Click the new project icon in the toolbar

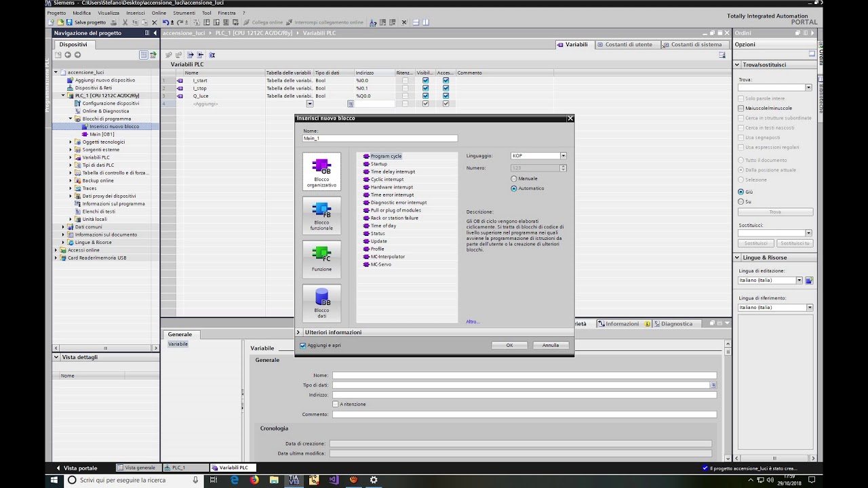[51, 22]
